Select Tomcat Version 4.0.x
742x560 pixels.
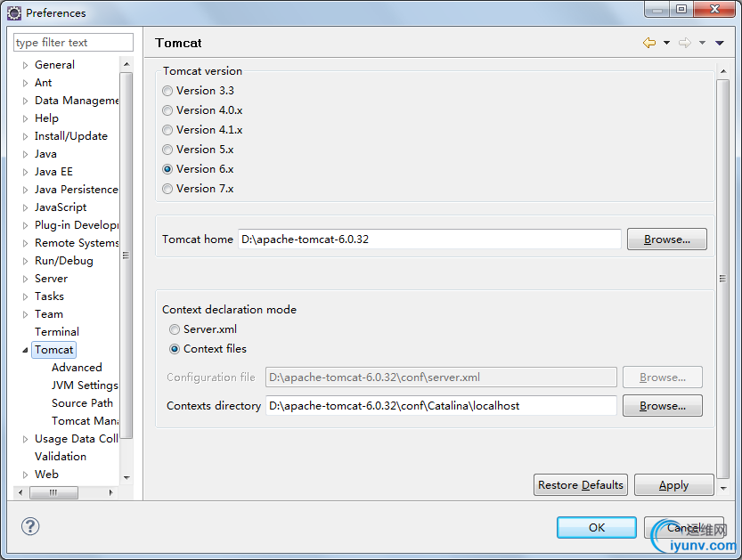(x=167, y=110)
